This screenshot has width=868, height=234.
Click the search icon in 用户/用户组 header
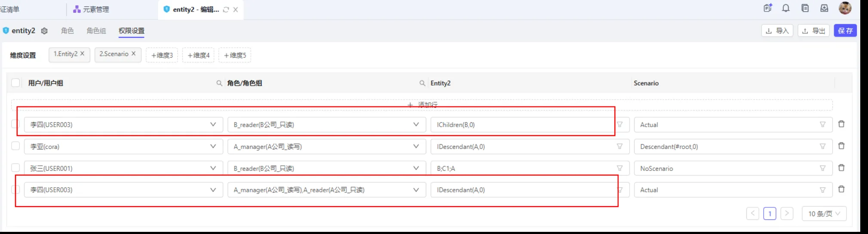(219, 83)
